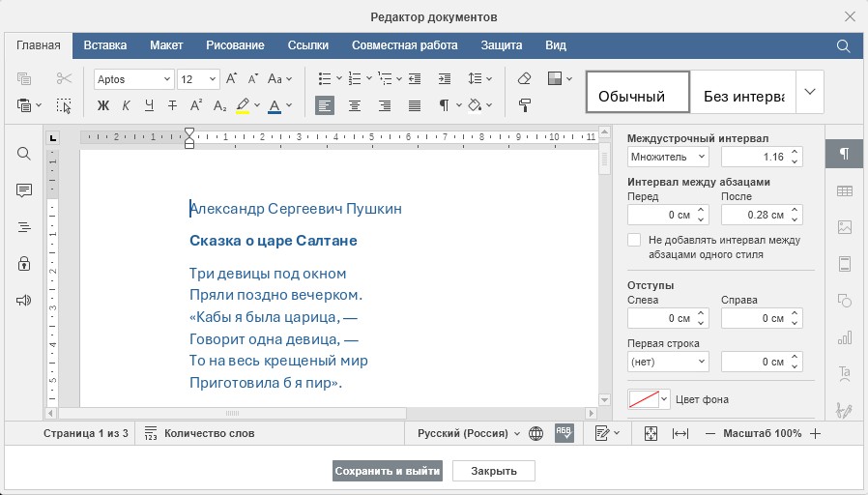Screen dimensions: 868x495
Task: Toggle underline Ч formatting
Action: click(149, 105)
